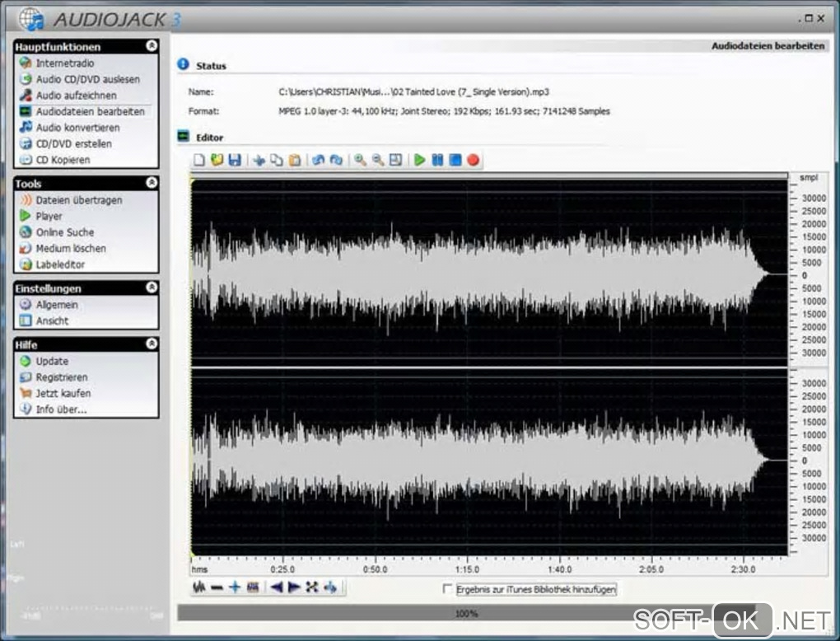Click Jetzt kaufen in Hilfe section
Screen dimensions: 840x641
point(63,393)
